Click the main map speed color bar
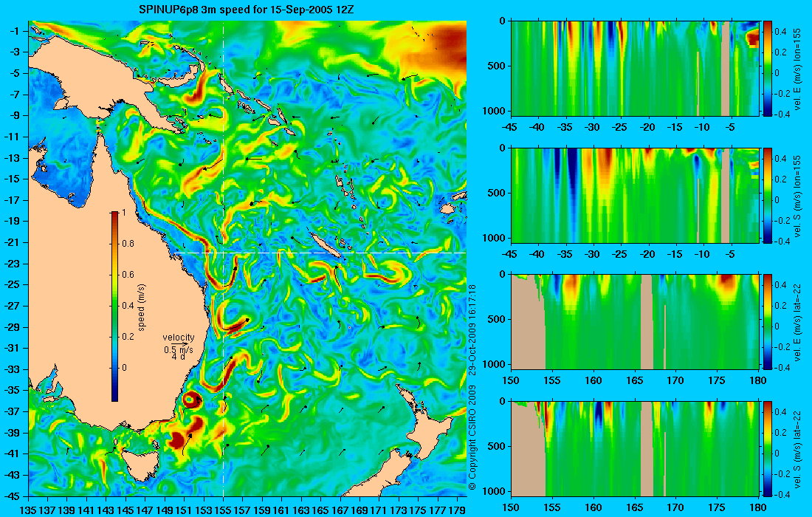This screenshot has height=517, width=812. (x=114, y=307)
